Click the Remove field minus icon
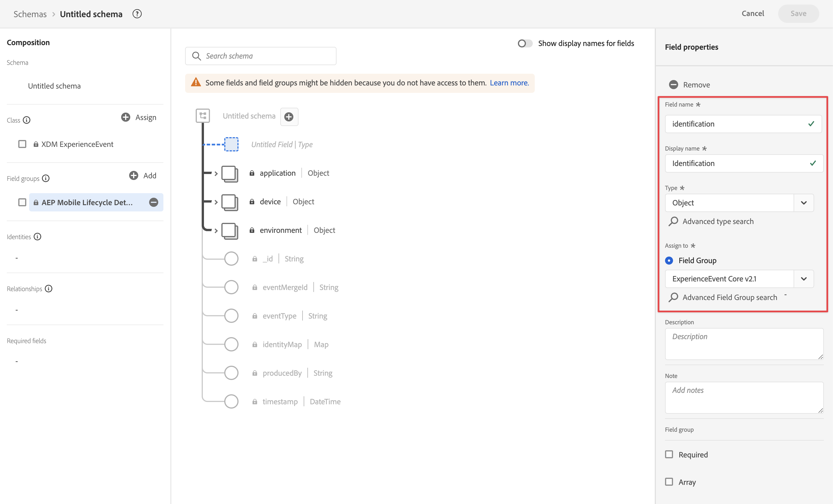 tap(673, 85)
